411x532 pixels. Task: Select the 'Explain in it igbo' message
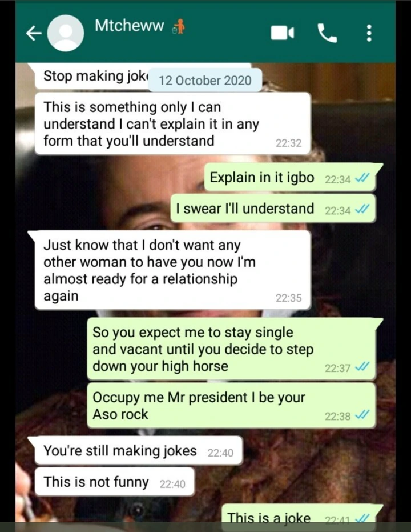290,178
